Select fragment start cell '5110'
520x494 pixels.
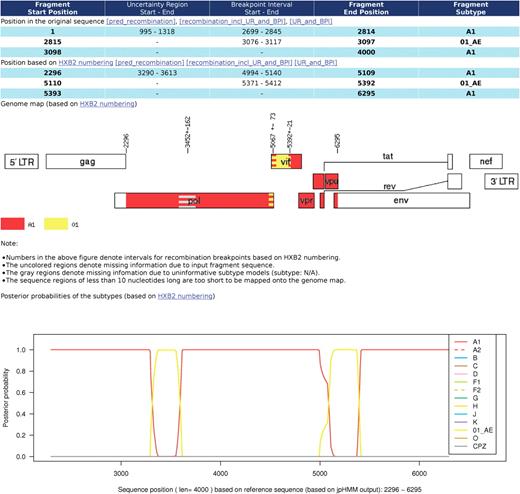[53, 83]
